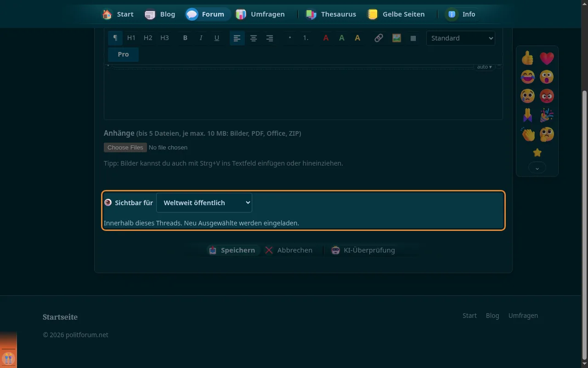Insert the thinking face emoji
Viewport: 588px width, 368px height.
click(547, 134)
